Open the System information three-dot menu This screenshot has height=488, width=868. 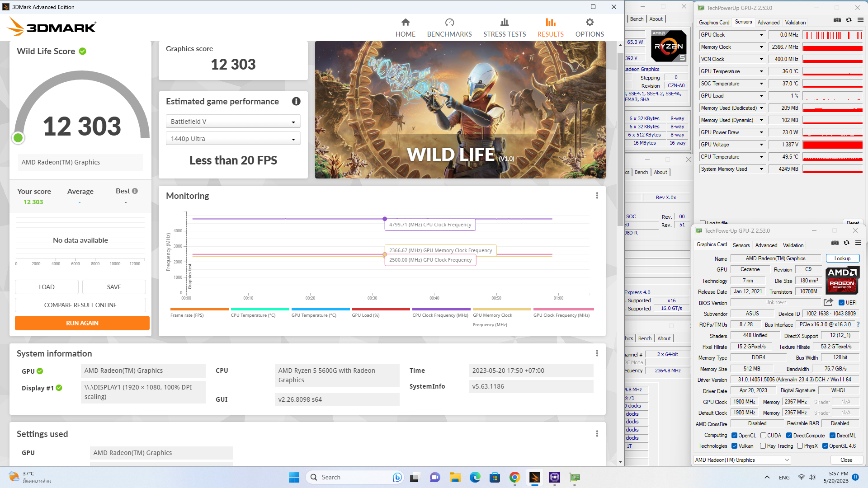coord(597,353)
